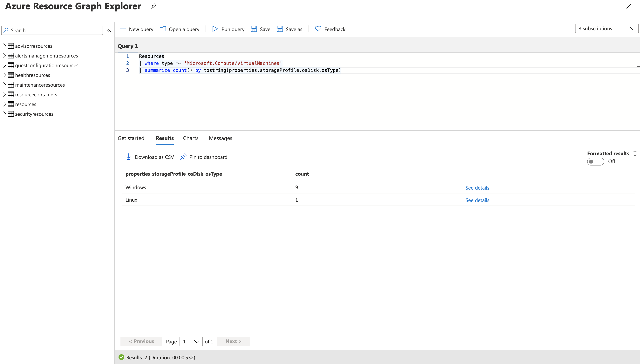Click the pin icon for dashboard
The image size is (640, 364).
tap(183, 157)
